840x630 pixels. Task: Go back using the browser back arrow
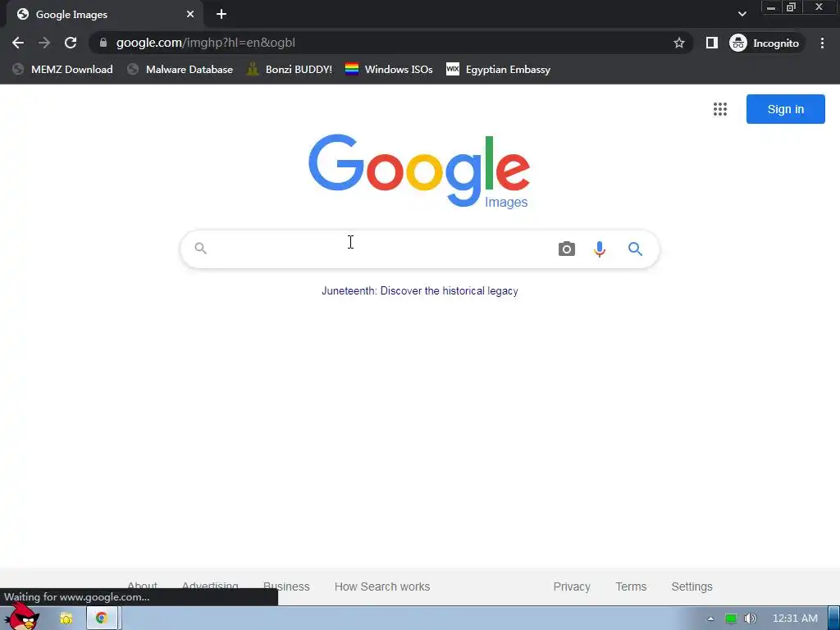(x=18, y=43)
